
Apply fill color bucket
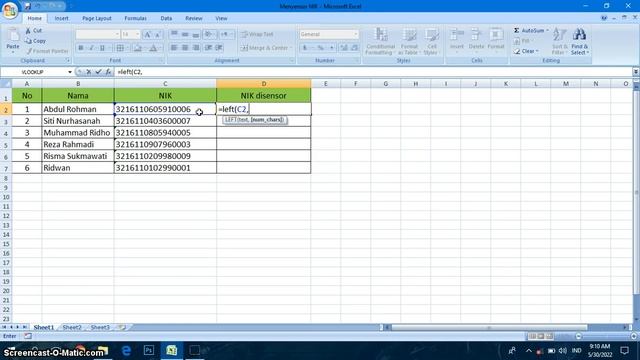click(138, 48)
